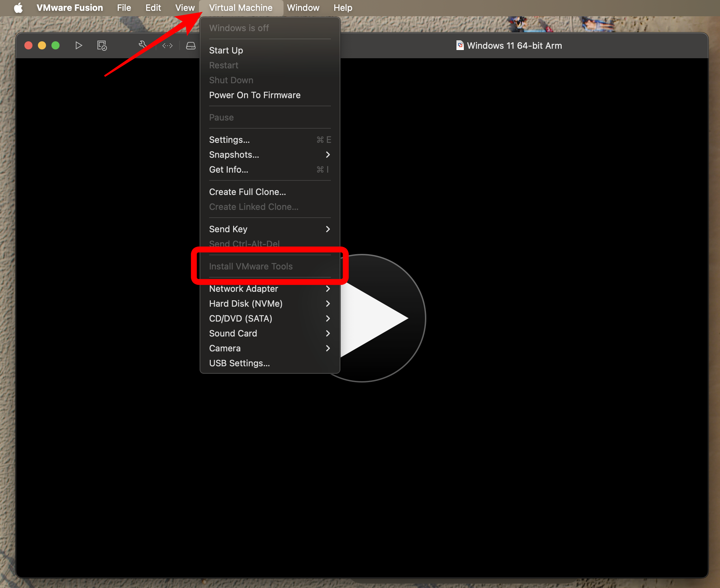Click the disabled Restart menu item

tap(270, 65)
